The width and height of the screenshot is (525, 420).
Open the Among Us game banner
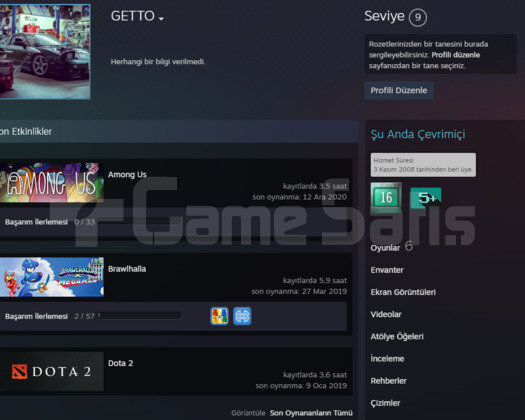click(52, 183)
